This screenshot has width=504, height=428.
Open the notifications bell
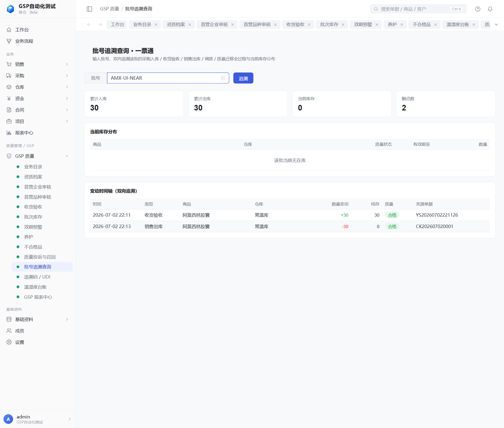[490, 9]
